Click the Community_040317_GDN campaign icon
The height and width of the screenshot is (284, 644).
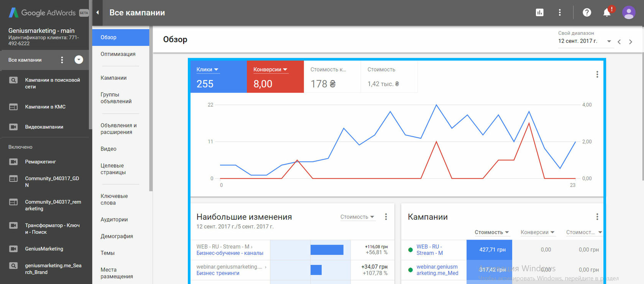[x=13, y=179]
